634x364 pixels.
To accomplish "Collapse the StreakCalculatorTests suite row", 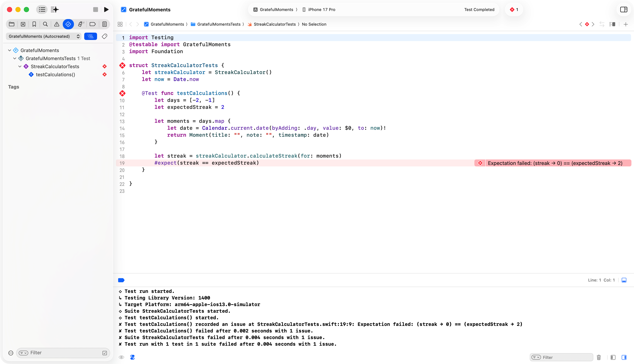I will click(20, 67).
